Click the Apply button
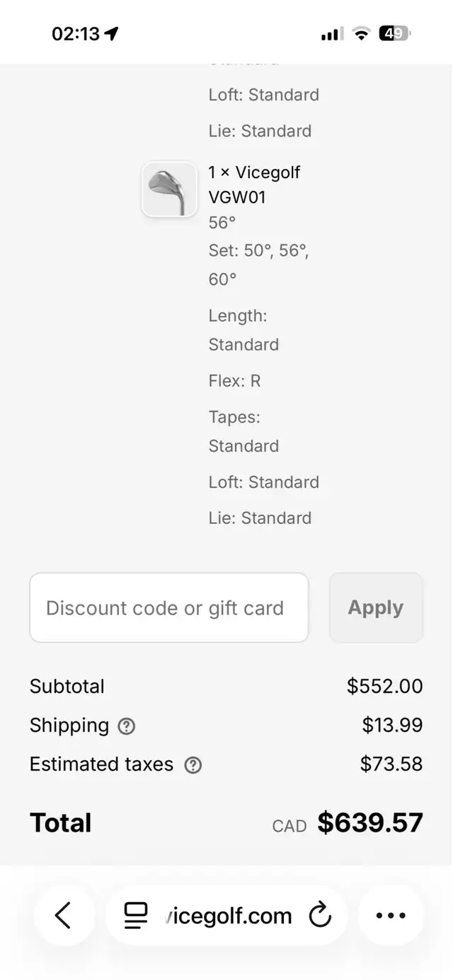The width and height of the screenshot is (453, 980). tap(376, 607)
